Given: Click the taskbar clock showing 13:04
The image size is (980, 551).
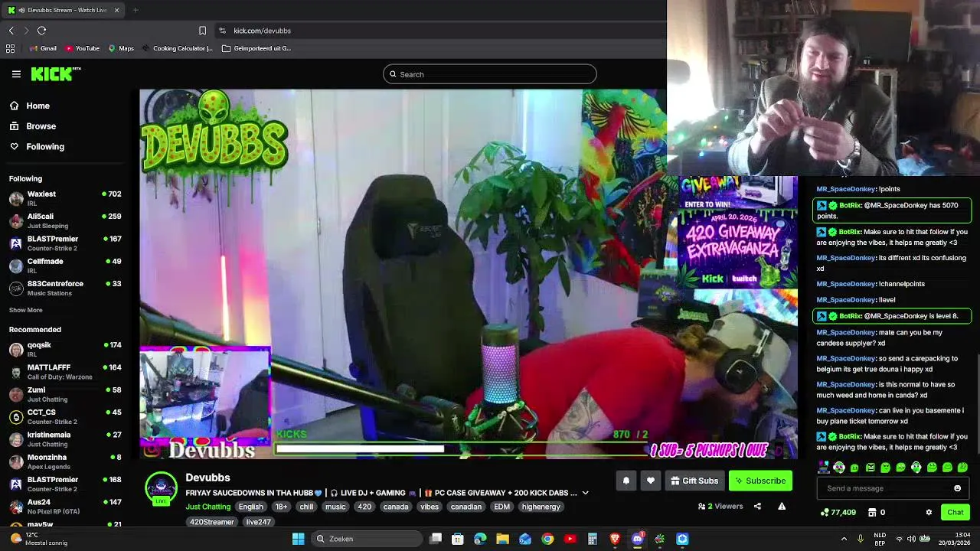Looking at the screenshot, I should coord(955,539).
